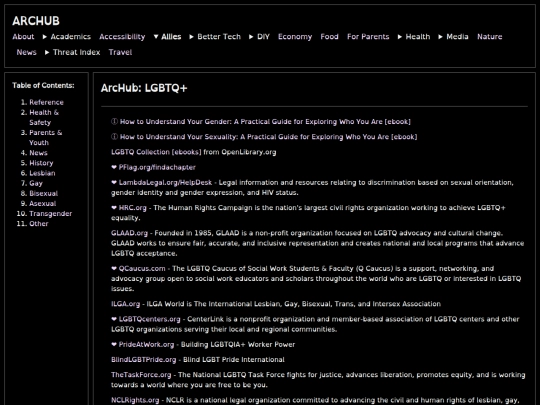This screenshot has height=405, width=540.
Task: Click the info icon before Sexuality ebook
Action: pyautogui.click(x=114, y=137)
